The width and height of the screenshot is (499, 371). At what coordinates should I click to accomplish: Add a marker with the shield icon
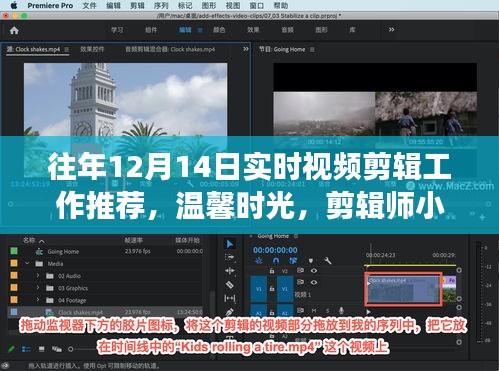point(311,260)
